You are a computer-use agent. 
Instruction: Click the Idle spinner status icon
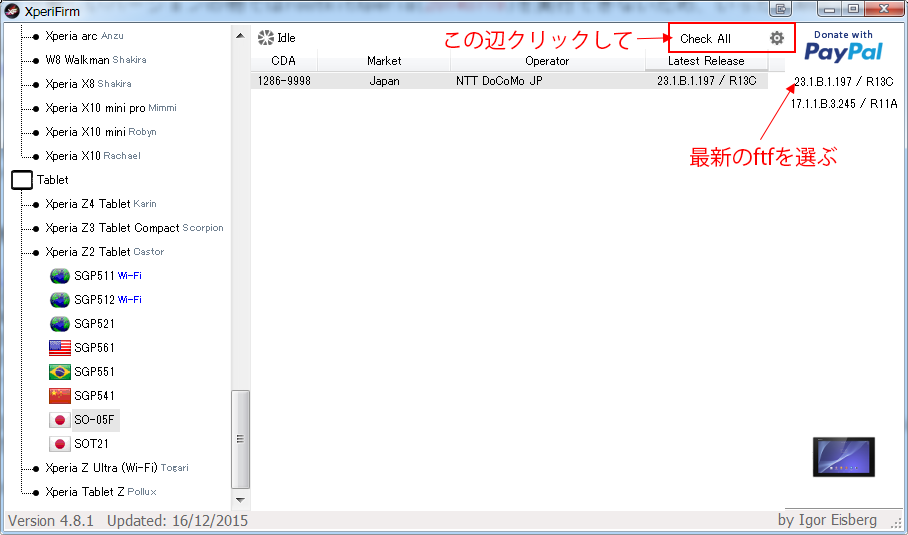click(265, 38)
